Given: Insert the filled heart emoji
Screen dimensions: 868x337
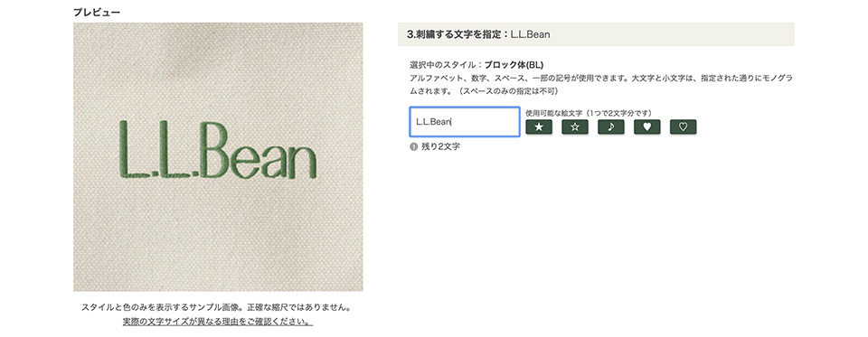Looking at the screenshot, I should [x=646, y=126].
